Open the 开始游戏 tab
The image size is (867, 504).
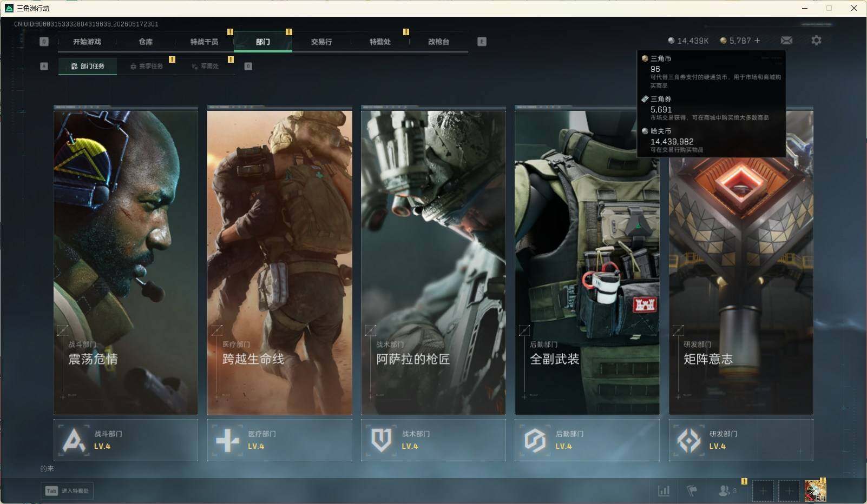[87, 42]
